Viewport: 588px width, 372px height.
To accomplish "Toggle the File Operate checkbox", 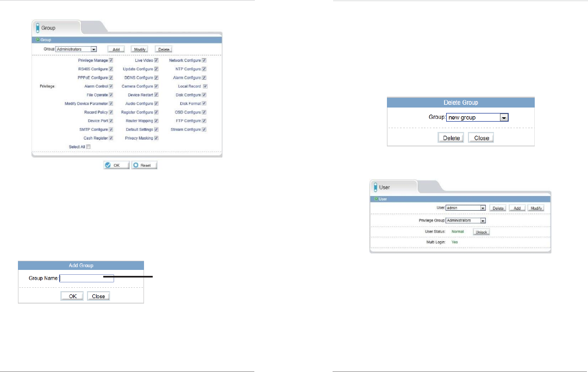I will pyautogui.click(x=111, y=95).
